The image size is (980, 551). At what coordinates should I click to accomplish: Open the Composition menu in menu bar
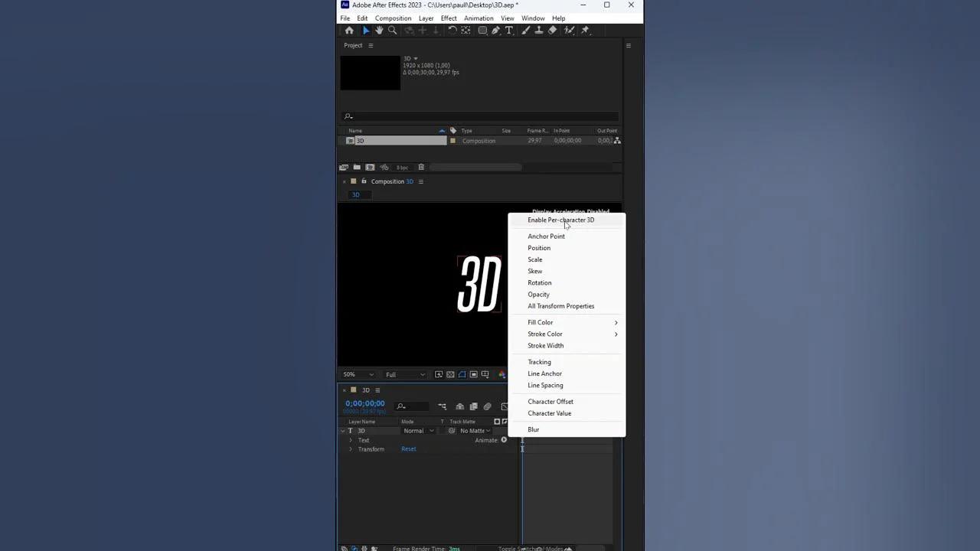393,18
